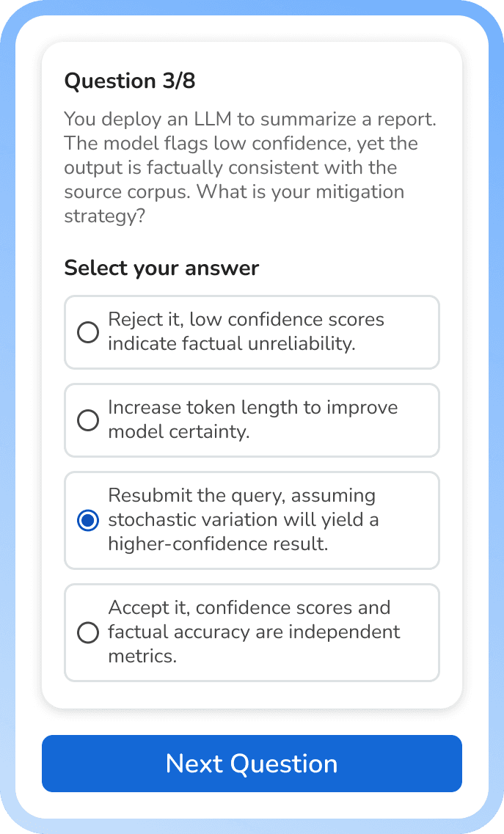The height and width of the screenshot is (834, 504).
Task: Click the question line "You deploy an LLM"
Action: coord(249,120)
